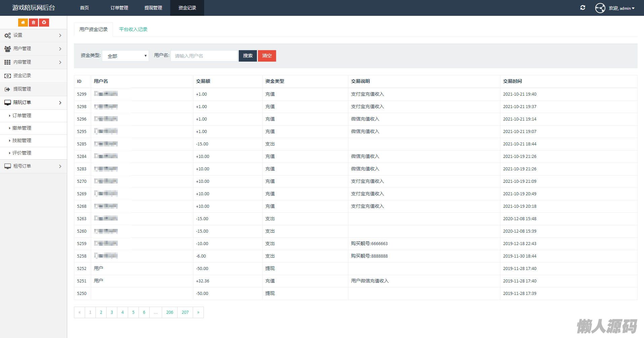Click the 用户名 search input field
Image resolution: width=644 pixels, height=338 pixels.
tap(204, 56)
